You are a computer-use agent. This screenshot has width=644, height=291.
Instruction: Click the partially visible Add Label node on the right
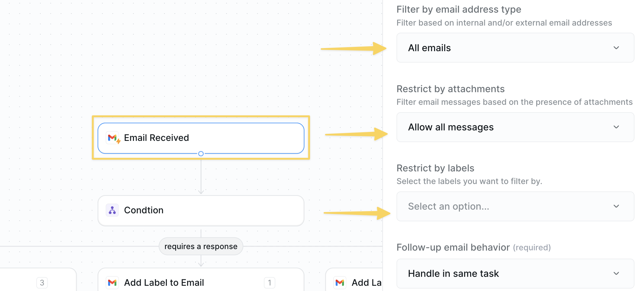tap(357, 282)
